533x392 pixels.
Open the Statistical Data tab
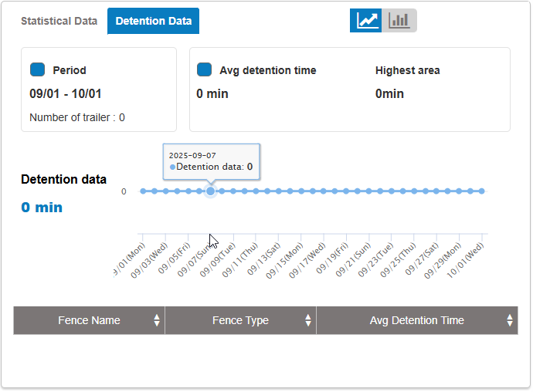pos(59,21)
